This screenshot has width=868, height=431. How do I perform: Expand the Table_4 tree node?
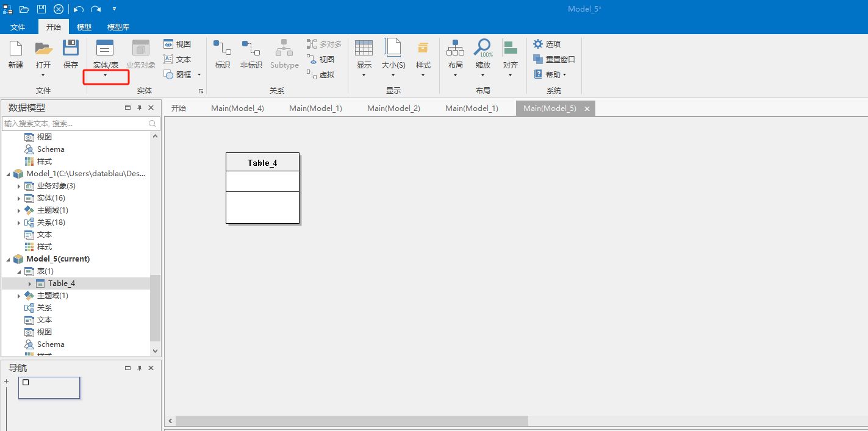[29, 283]
